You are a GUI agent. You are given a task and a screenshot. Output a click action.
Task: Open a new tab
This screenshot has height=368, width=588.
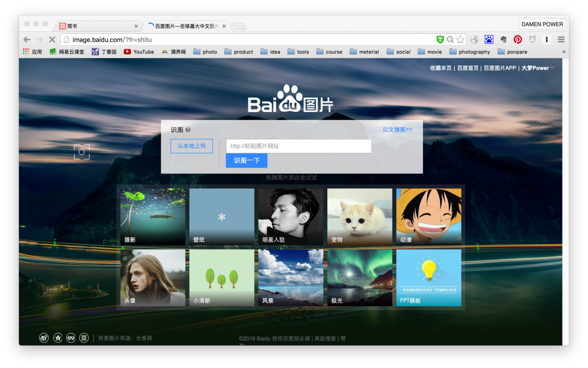(x=239, y=27)
